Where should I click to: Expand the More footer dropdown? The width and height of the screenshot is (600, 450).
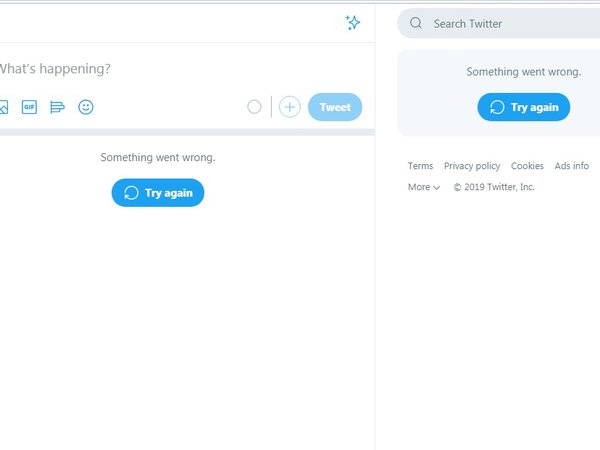tap(424, 187)
